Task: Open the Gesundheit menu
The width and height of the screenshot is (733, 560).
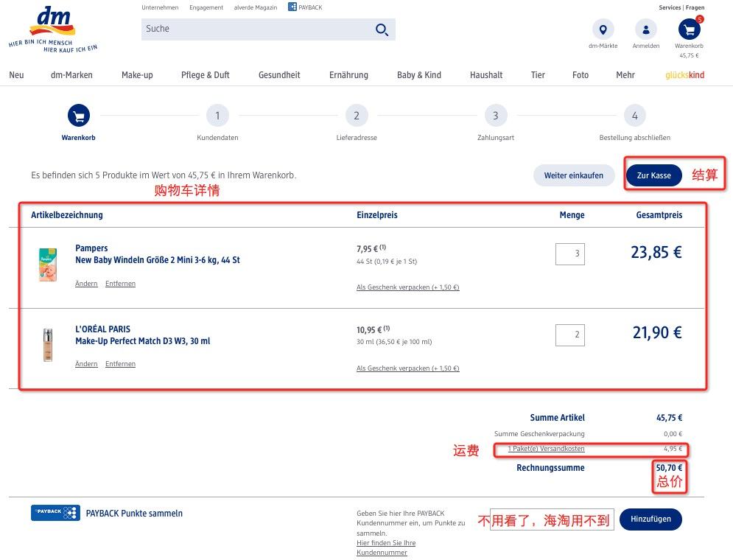Action: point(279,75)
